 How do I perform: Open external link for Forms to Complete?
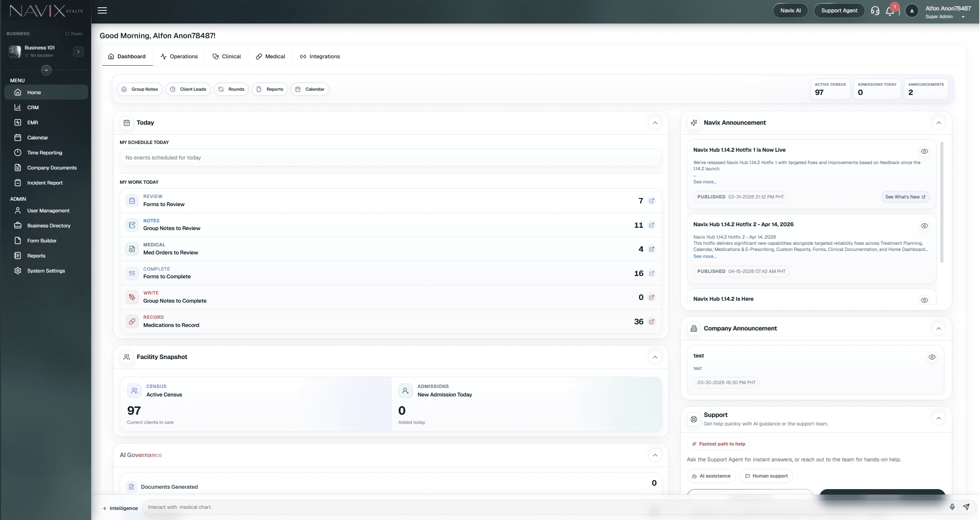652,273
